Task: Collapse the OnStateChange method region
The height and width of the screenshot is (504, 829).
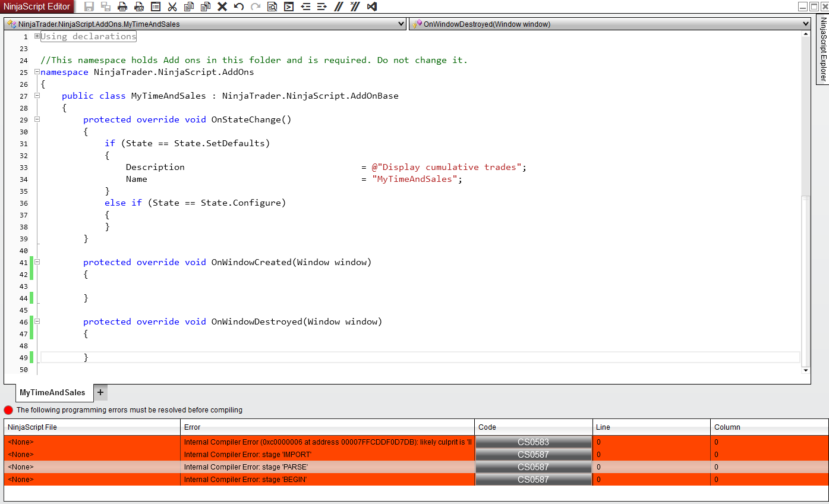Action: tap(37, 119)
